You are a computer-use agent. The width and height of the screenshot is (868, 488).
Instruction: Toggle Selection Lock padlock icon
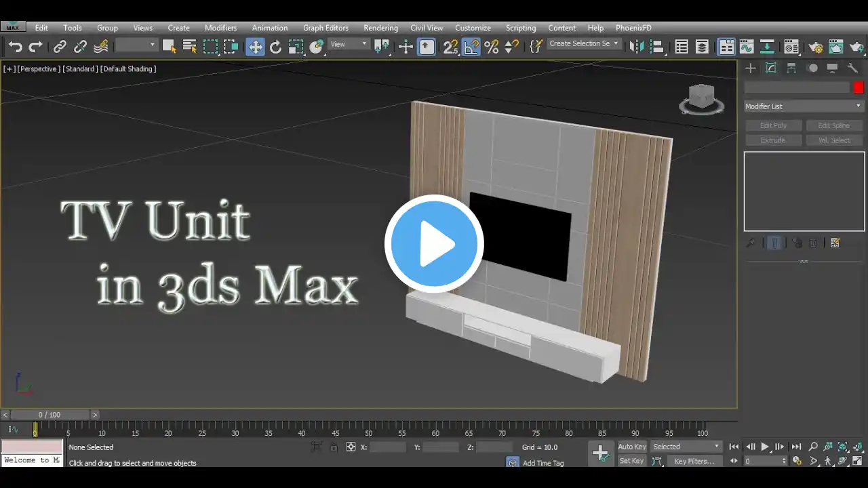point(334,447)
